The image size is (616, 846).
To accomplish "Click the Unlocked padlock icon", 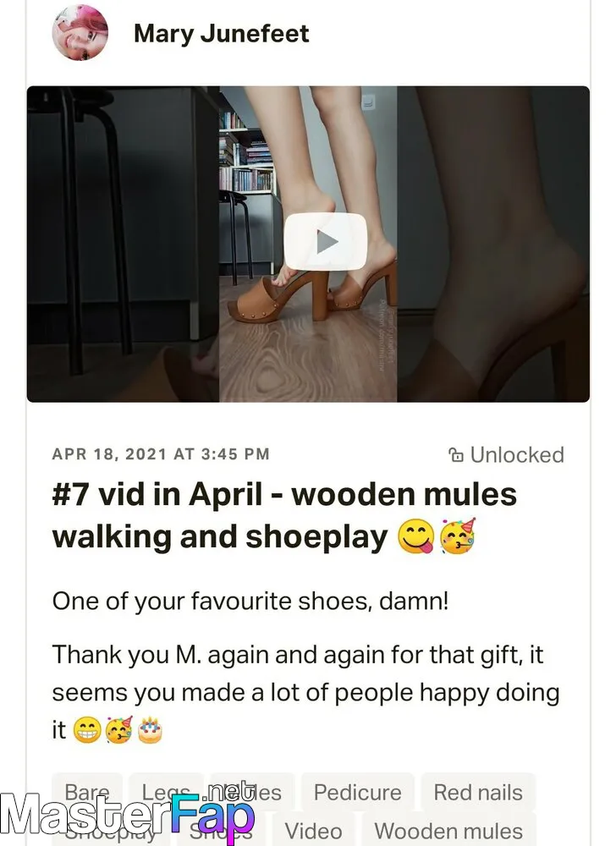I will click(x=456, y=455).
